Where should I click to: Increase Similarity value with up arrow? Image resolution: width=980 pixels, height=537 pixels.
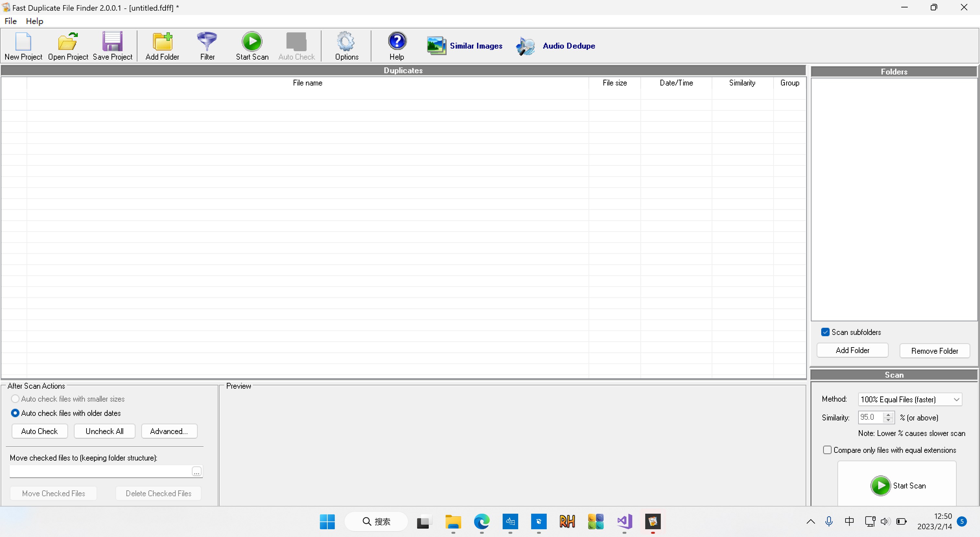click(x=888, y=415)
